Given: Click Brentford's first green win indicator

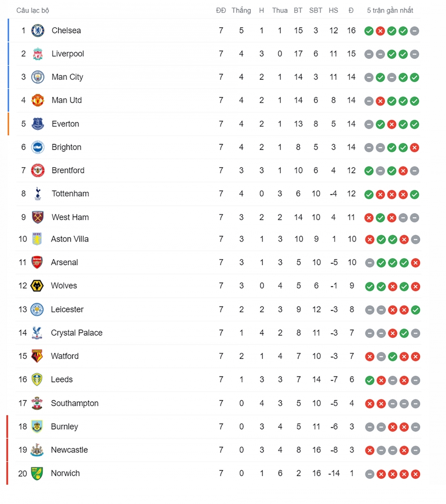Looking at the screenshot, I should click(x=369, y=171).
